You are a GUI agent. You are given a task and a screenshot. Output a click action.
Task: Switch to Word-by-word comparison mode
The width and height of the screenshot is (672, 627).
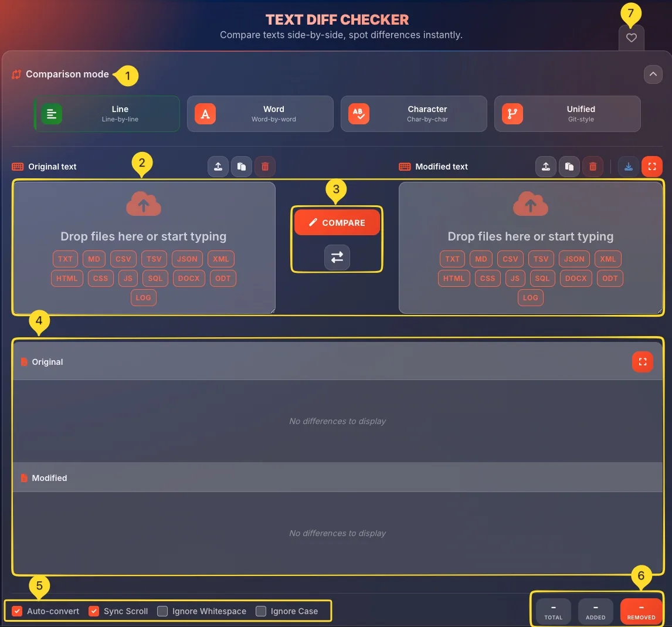pyautogui.click(x=260, y=113)
